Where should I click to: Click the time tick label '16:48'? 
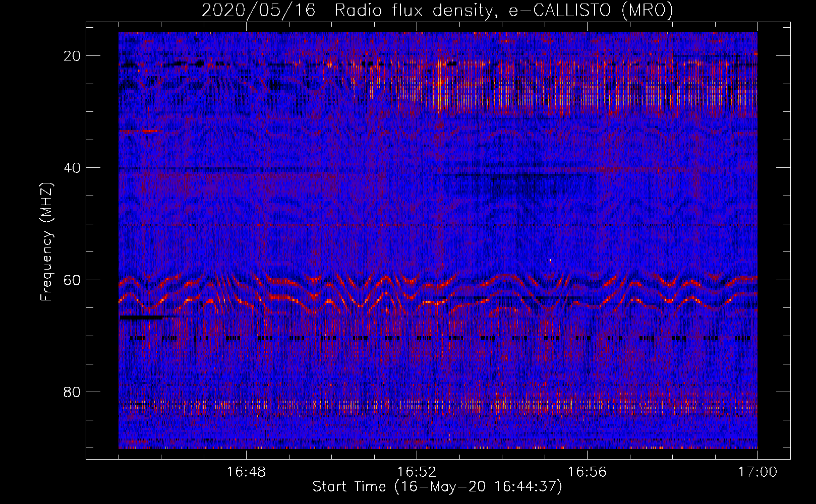click(x=246, y=472)
